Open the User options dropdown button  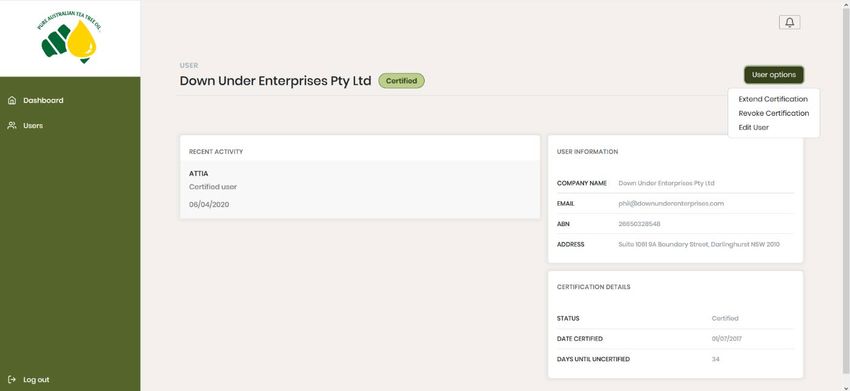tap(774, 75)
